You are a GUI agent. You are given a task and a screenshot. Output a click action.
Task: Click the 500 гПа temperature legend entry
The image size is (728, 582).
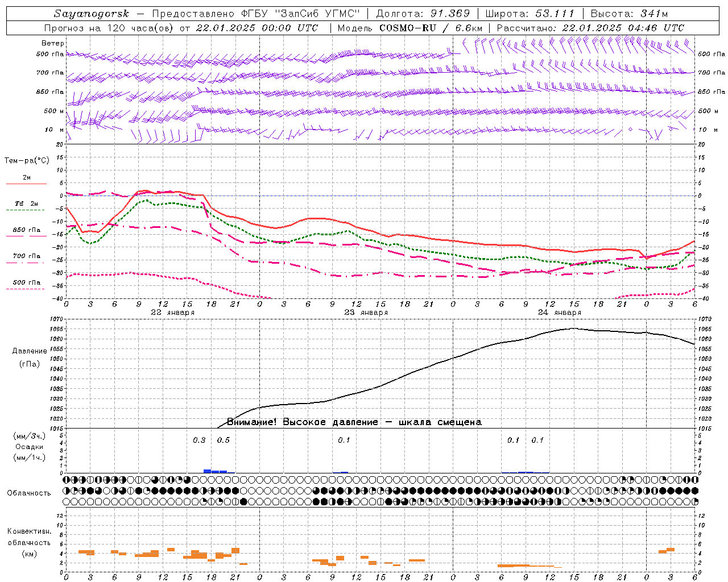click(26, 282)
